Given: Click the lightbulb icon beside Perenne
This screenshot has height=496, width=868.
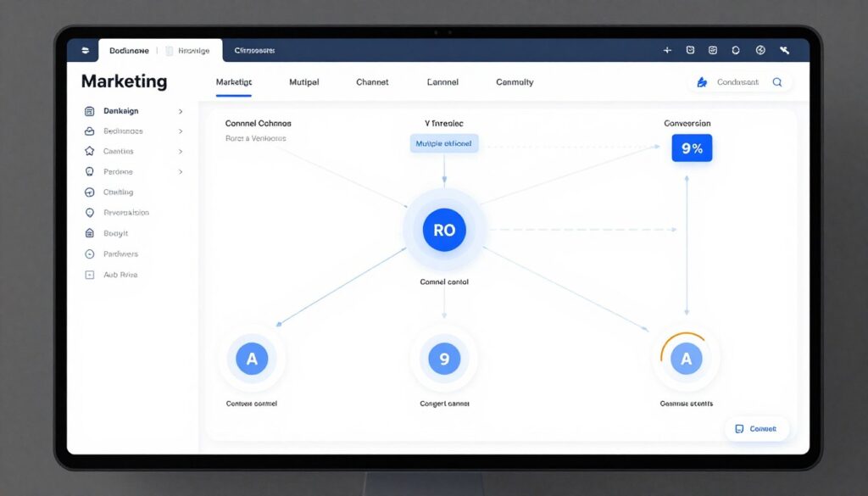Looking at the screenshot, I should (x=89, y=171).
